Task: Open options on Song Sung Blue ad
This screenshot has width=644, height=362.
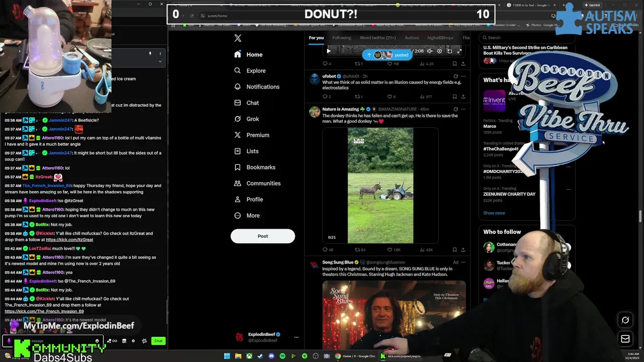Action: [463, 262]
